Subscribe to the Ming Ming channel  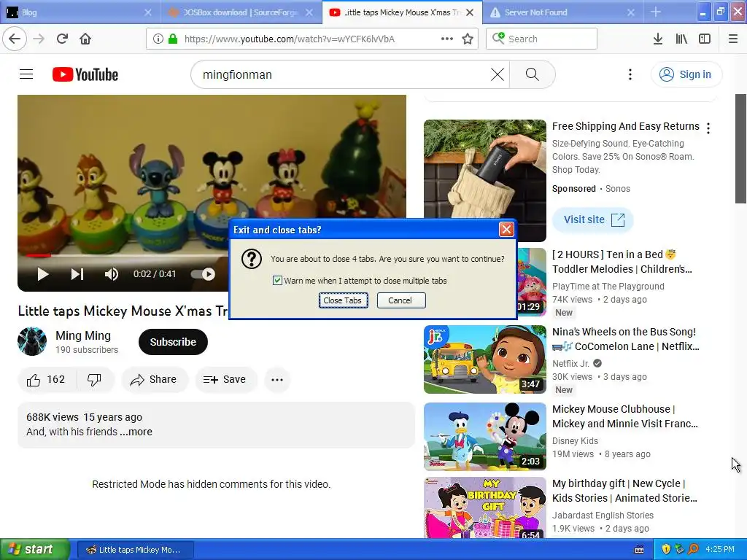pyautogui.click(x=173, y=342)
